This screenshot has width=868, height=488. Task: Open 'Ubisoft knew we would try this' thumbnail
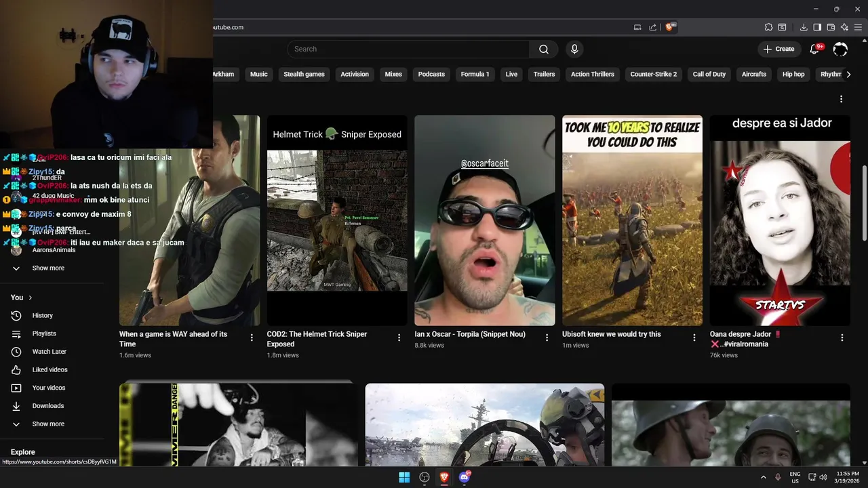click(632, 221)
